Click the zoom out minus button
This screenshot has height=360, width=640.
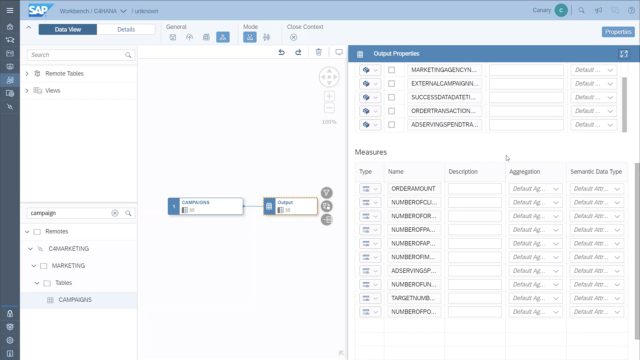point(329,108)
